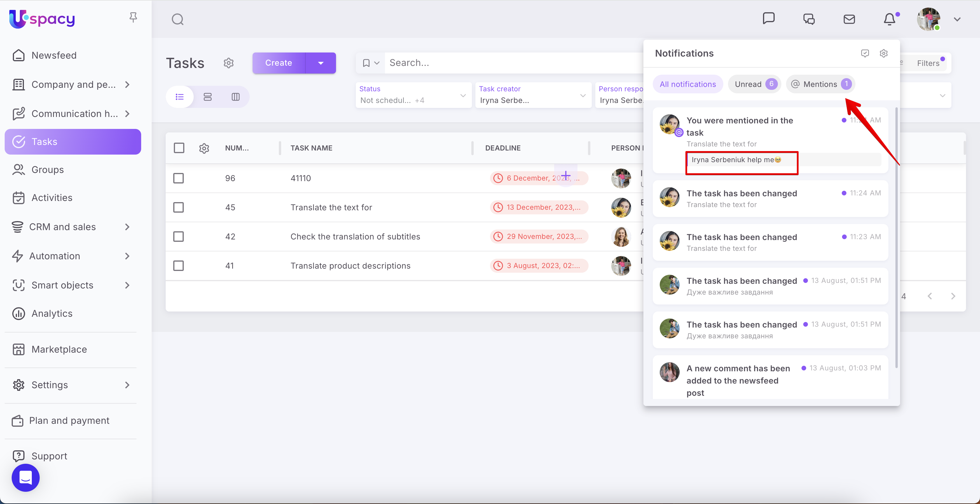
Task: Click the Create task button
Action: click(279, 63)
